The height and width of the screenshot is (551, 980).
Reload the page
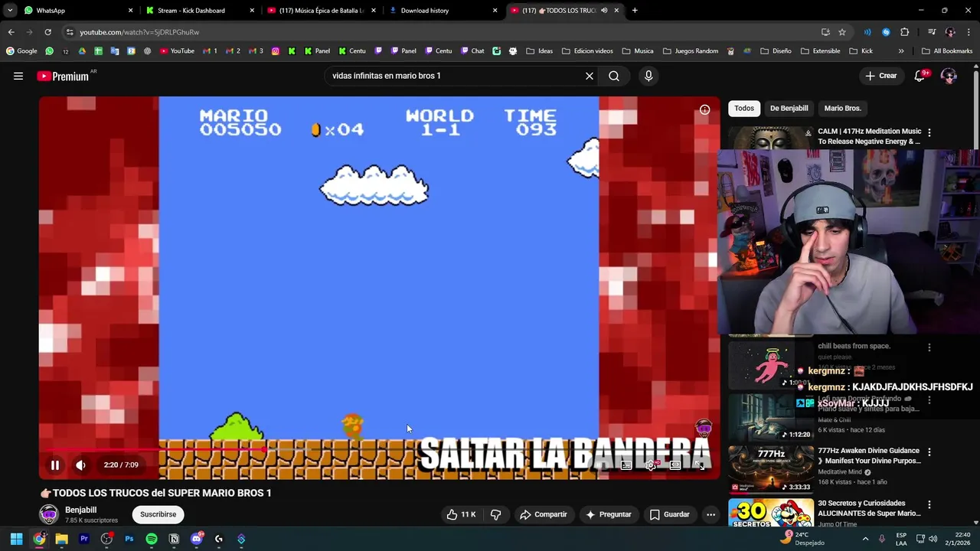point(47,32)
